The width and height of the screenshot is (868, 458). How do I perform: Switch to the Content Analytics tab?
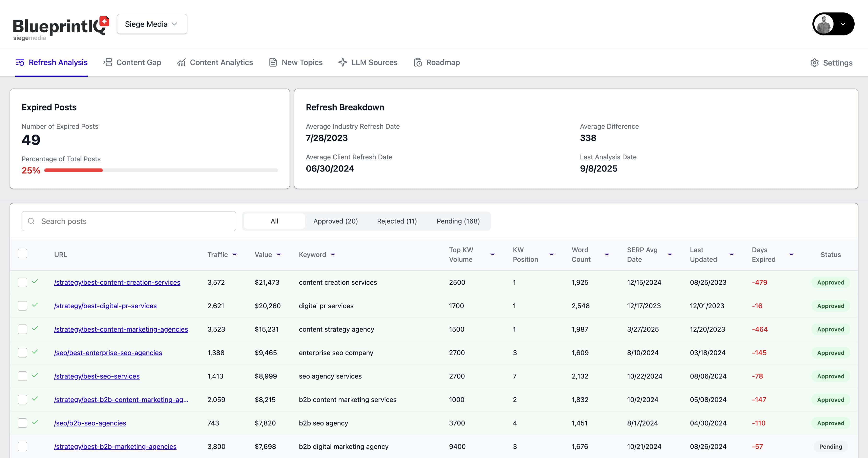[x=215, y=63]
